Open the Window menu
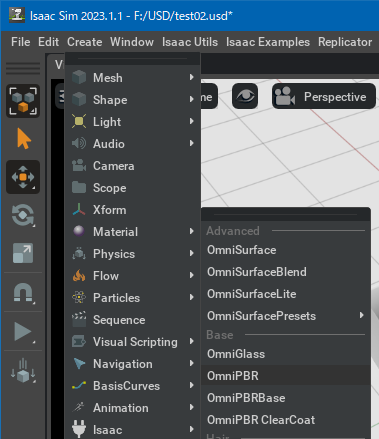The height and width of the screenshot is (439, 379). (132, 42)
